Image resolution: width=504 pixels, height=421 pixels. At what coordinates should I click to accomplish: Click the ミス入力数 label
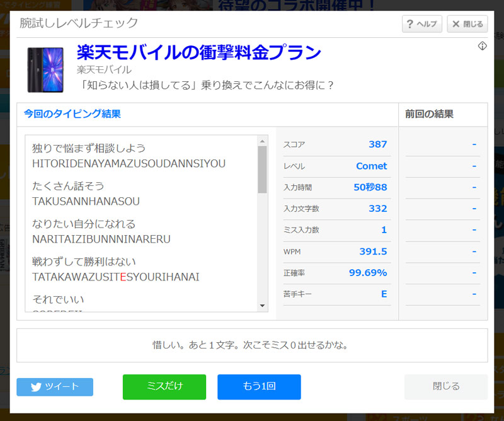click(301, 230)
